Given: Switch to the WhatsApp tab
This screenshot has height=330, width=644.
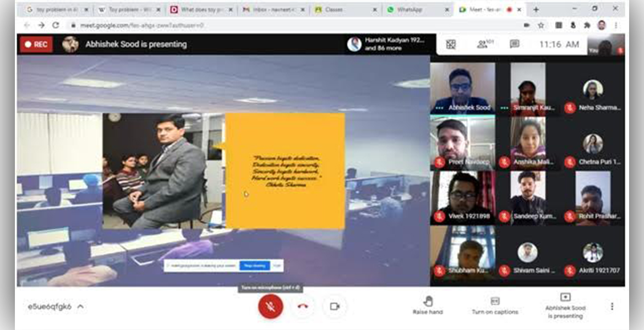Looking at the screenshot, I should pyautogui.click(x=417, y=9).
